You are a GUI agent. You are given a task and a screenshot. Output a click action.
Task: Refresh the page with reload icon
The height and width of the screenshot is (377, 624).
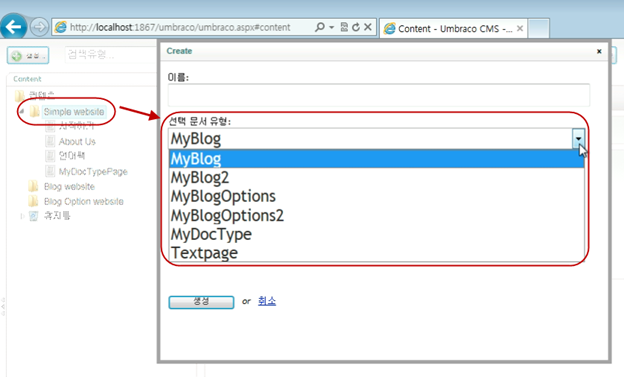tap(356, 27)
